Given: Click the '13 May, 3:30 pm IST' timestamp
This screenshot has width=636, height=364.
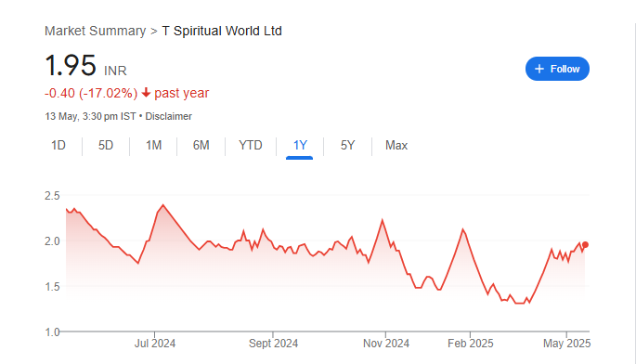Looking at the screenshot, I should (x=90, y=116).
